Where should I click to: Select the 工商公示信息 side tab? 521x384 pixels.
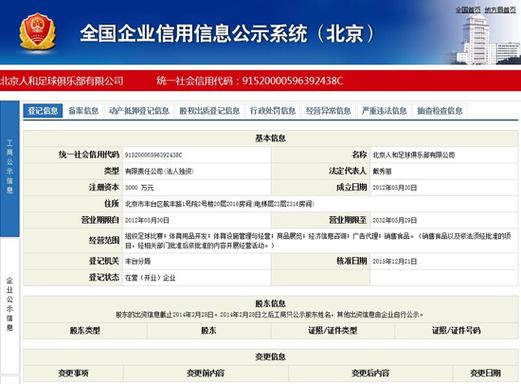pyautogui.click(x=10, y=168)
